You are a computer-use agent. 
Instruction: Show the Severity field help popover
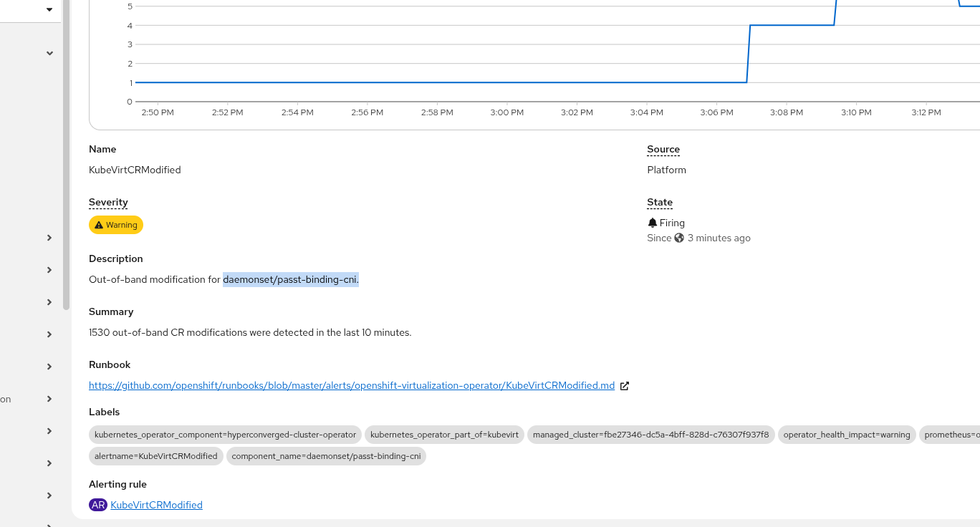tap(108, 203)
